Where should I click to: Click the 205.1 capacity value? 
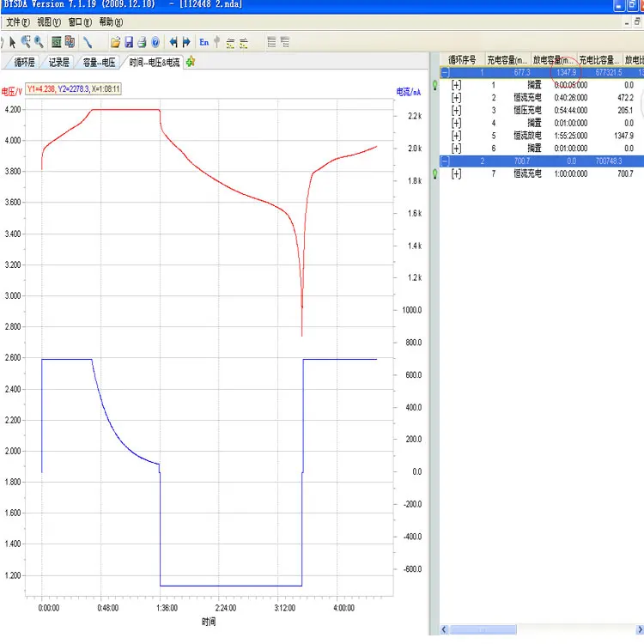(x=625, y=111)
